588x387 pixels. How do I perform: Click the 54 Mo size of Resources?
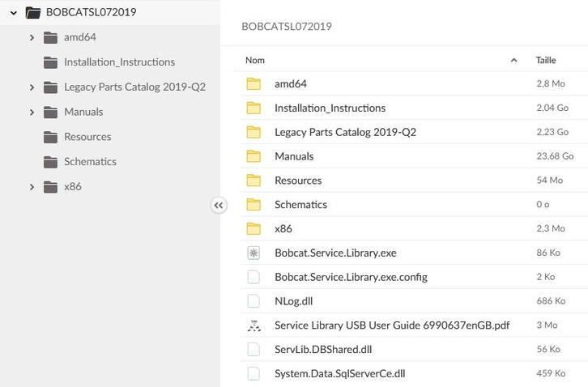tap(549, 180)
